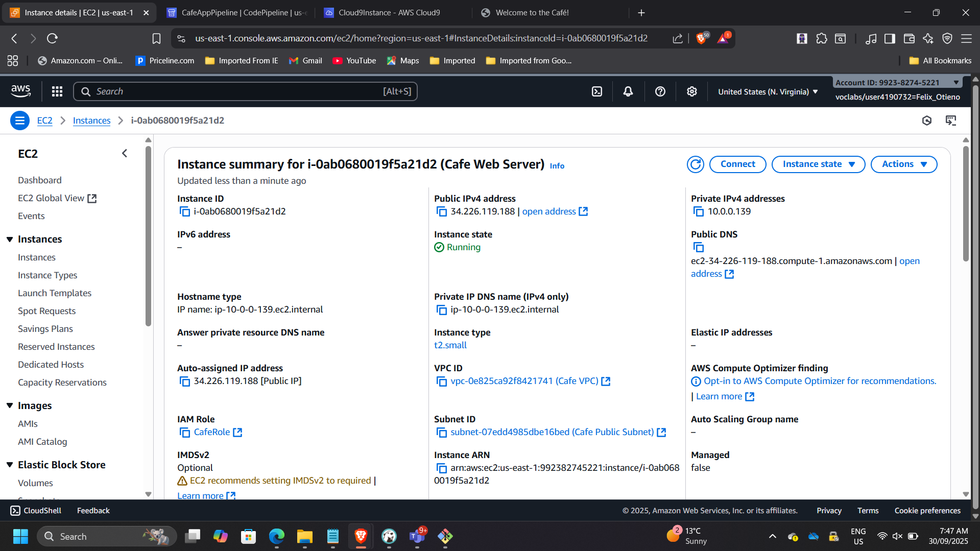Open the AWS settings gear
This screenshot has width=980, height=551.
click(x=691, y=91)
